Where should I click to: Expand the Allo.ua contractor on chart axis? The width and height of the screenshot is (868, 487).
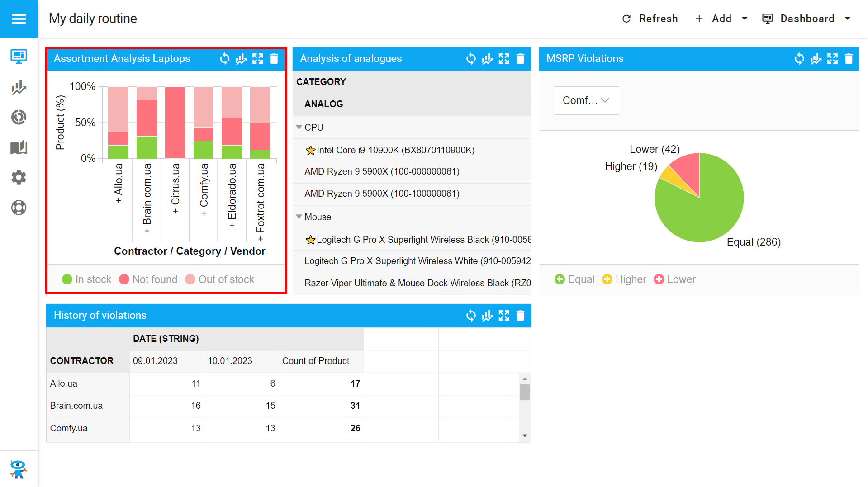119,200
